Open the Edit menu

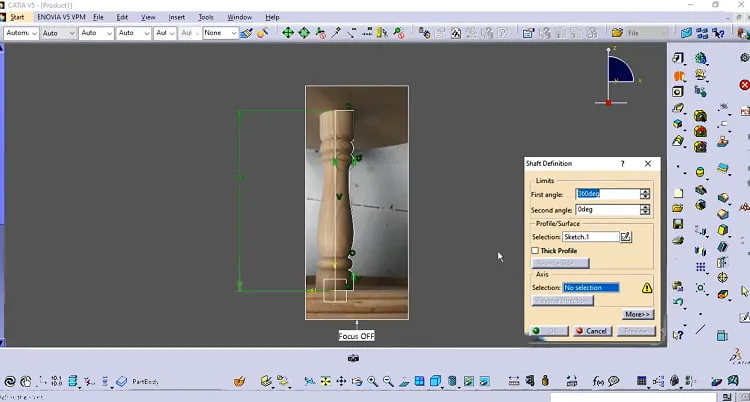[122, 17]
